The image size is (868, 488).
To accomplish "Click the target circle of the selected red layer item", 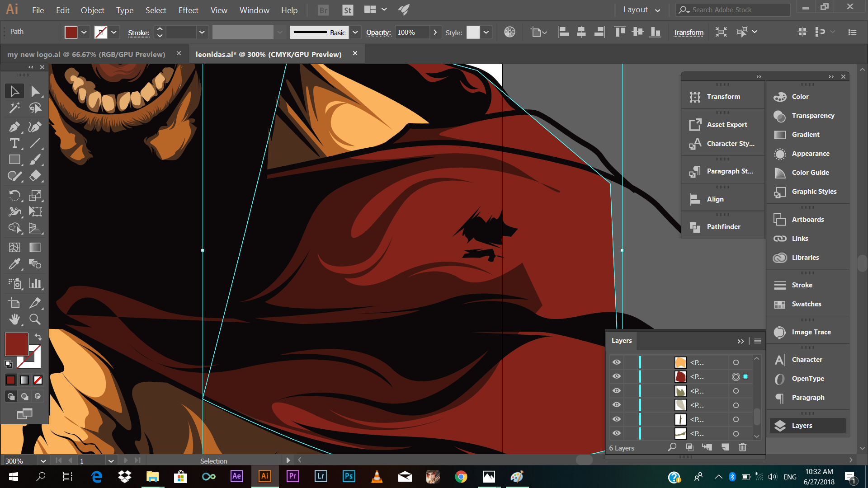I will click(736, 377).
